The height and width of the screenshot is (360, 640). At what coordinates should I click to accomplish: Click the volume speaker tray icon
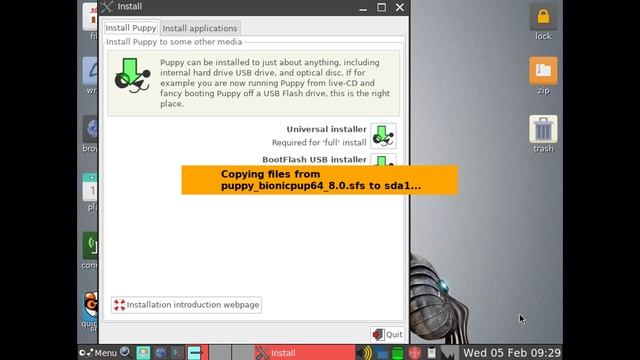click(364, 353)
